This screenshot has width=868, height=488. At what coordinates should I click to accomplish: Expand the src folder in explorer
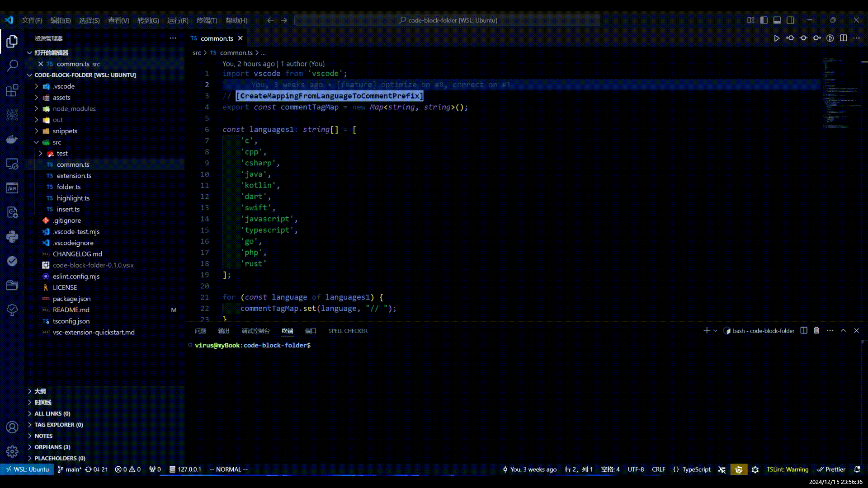[57, 142]
